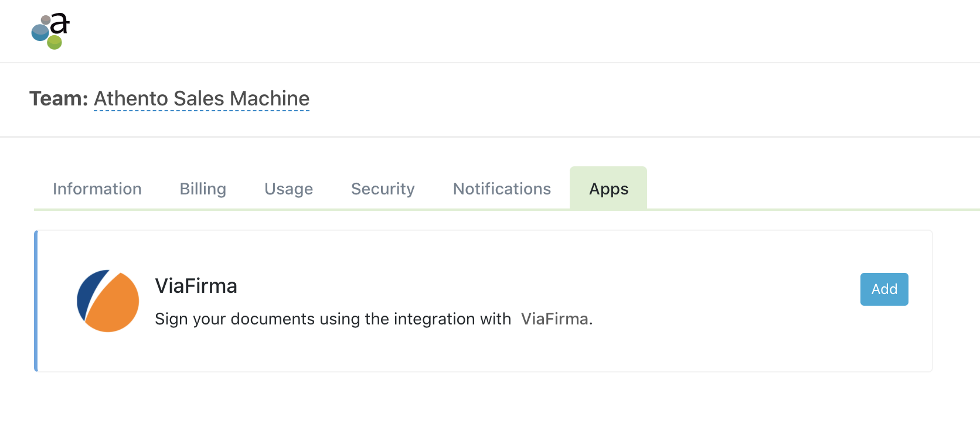980x424 pixels.
Task: Click the blue left border of ViaFirma card
Action: (36, 301)
